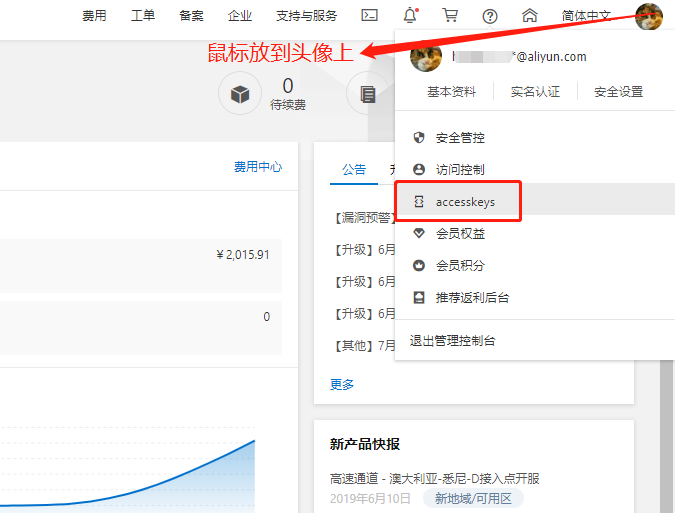Click the 待续费 box icon
This screenshot has width=675, height=513.
(x=239, y=94)
